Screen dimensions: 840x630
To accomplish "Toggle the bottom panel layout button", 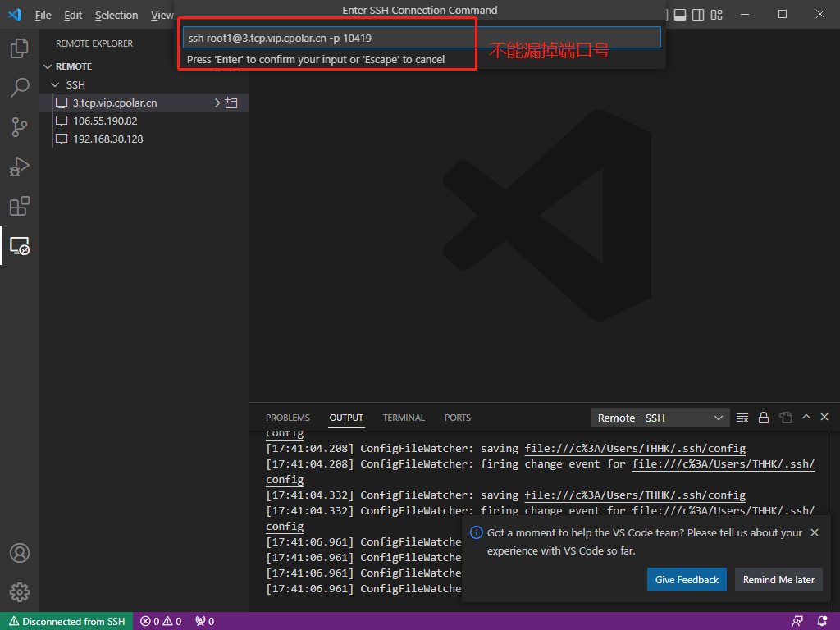I will [679, 15].
